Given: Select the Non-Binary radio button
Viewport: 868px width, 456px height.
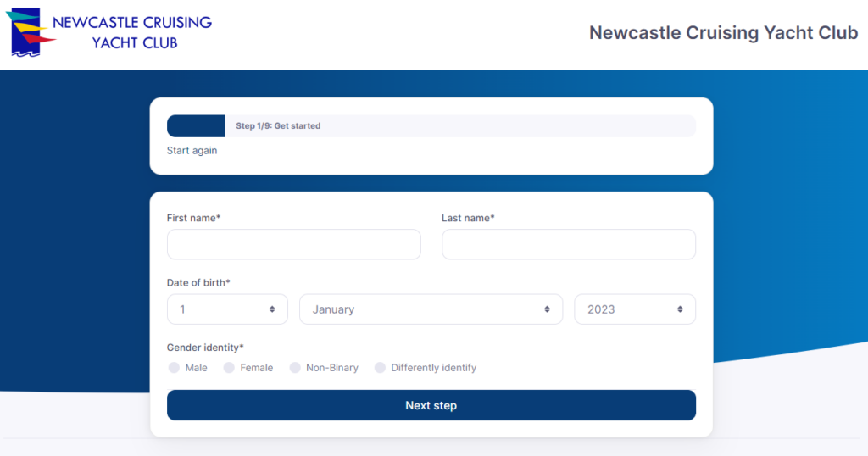Looking at the screenshot, I should pos(295,368).
